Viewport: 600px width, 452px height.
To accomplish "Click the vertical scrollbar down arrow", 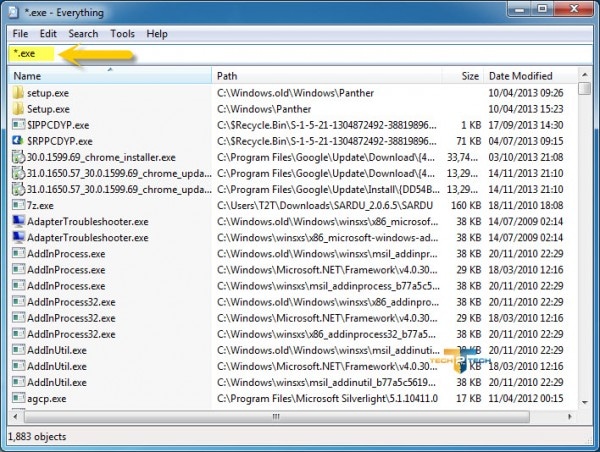I will pos(585,402).
